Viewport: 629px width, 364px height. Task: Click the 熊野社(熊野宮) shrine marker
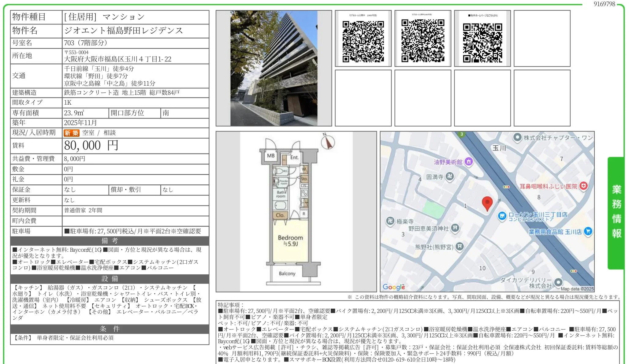point(460,247)
